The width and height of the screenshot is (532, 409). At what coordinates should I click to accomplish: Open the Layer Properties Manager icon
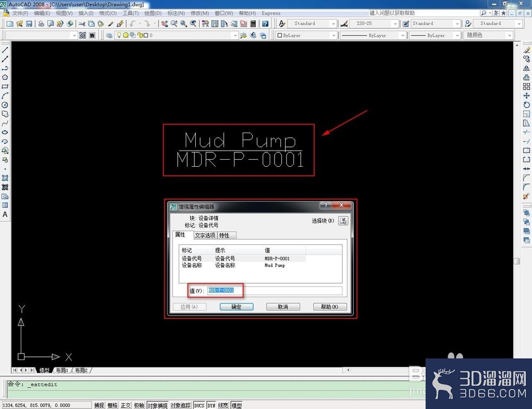point(109,35)
